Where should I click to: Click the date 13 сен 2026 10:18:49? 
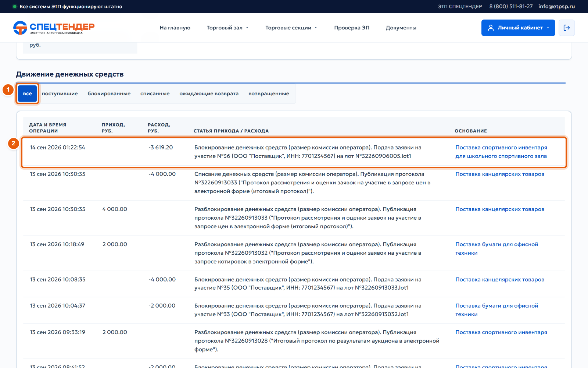pos(57,244)
